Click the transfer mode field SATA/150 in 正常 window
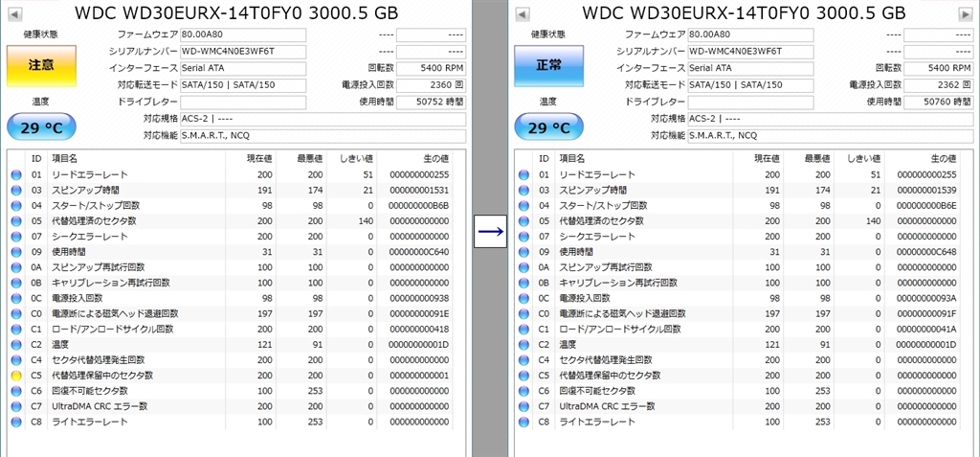Viewport: 980px width, 457px height. (750, 84)
